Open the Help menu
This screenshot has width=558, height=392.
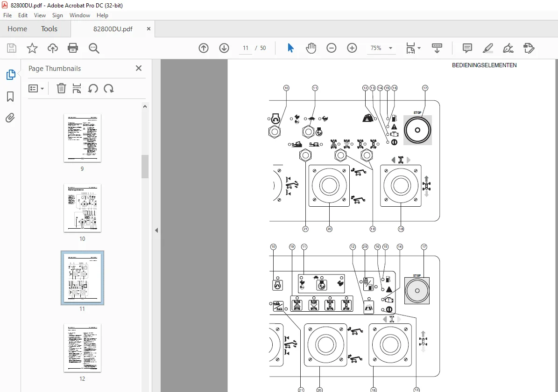(102, 15)
